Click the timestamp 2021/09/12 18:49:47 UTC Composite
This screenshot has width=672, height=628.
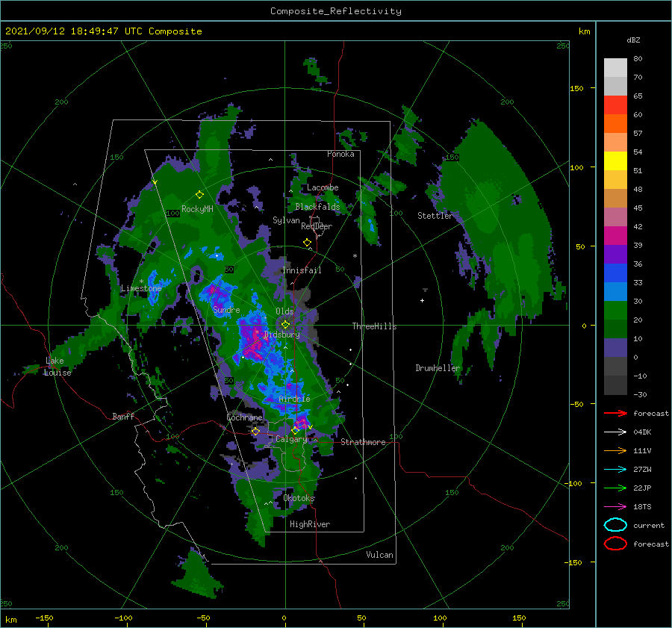pyautogui.click(x=103, y=31)
